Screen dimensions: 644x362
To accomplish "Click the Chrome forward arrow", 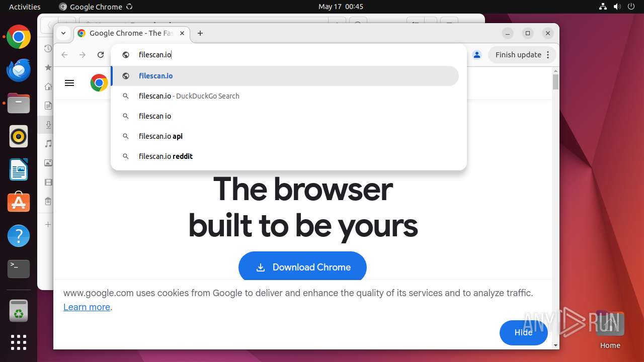I will click(x=83, y=55).
